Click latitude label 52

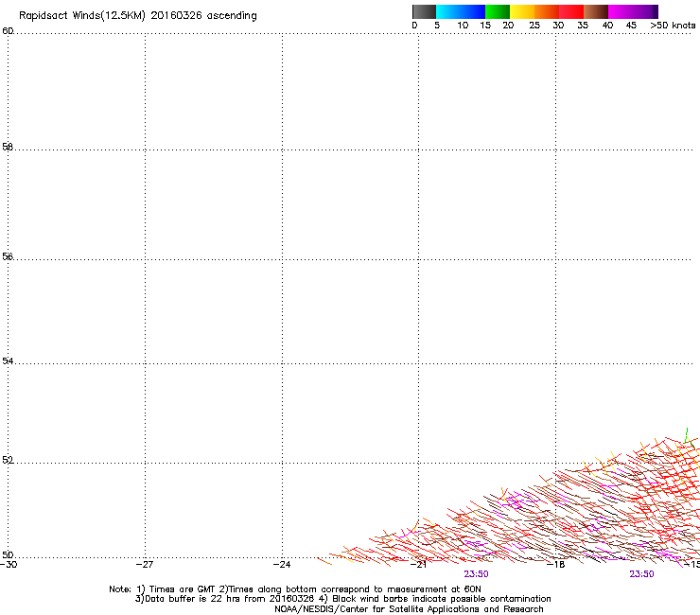8,460
